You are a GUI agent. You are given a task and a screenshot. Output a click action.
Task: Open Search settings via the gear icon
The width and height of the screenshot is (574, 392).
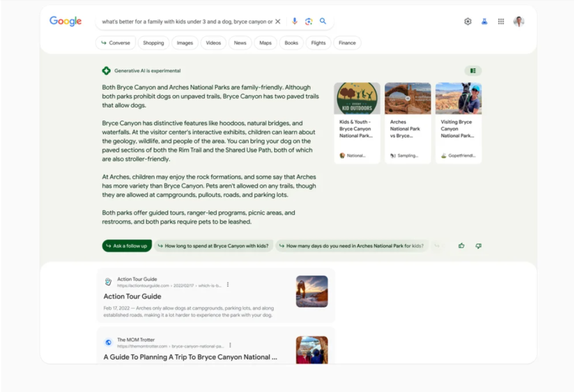coord(467,21)
